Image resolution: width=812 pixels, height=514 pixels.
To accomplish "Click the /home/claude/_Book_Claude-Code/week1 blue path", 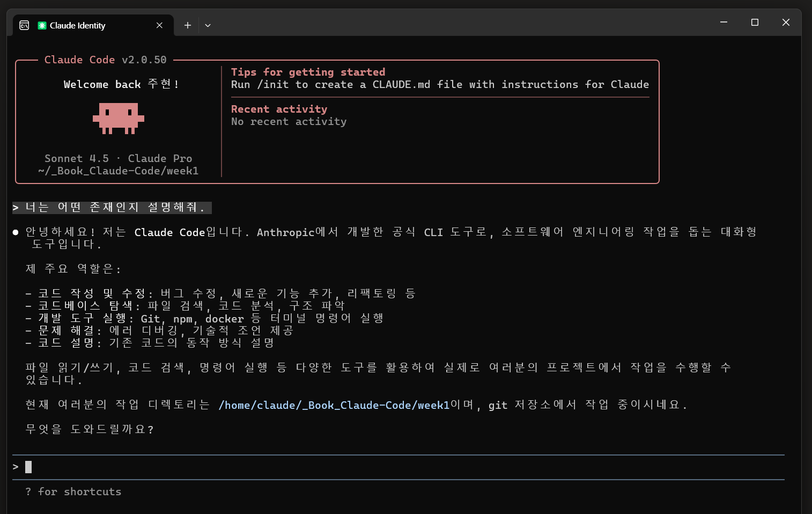I will tap(334, 405).
